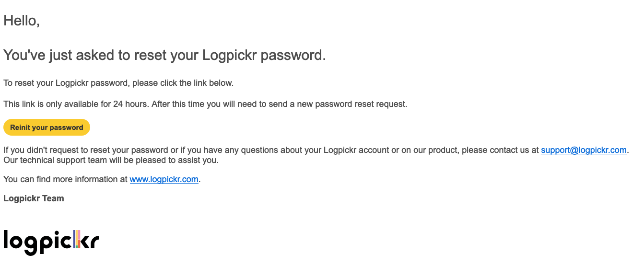Open the support@logpickr.com email link

point(584,150)
